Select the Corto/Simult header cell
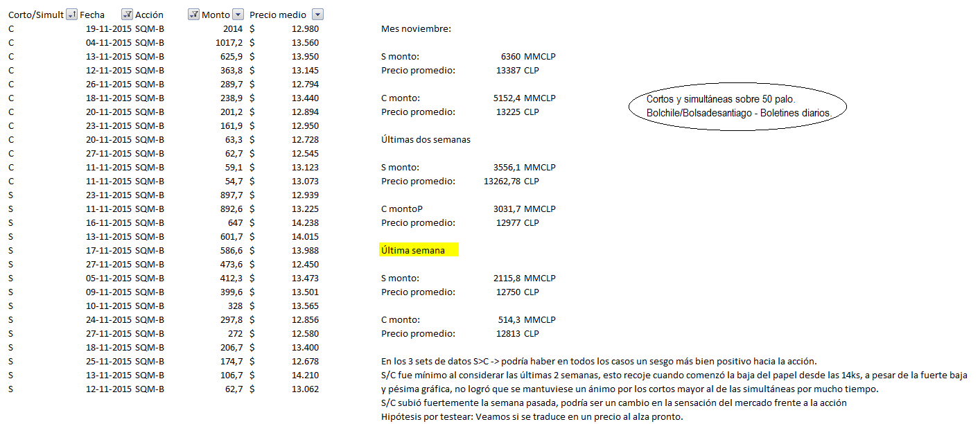Viewport: 980px width, 424px height. coord(36,15)
